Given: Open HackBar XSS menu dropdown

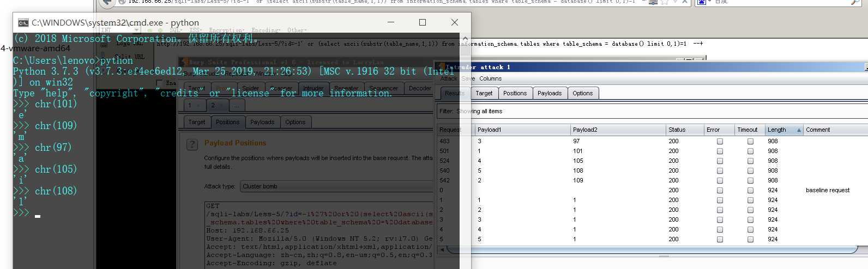Looking at the screenshot, I should (196, 30).
